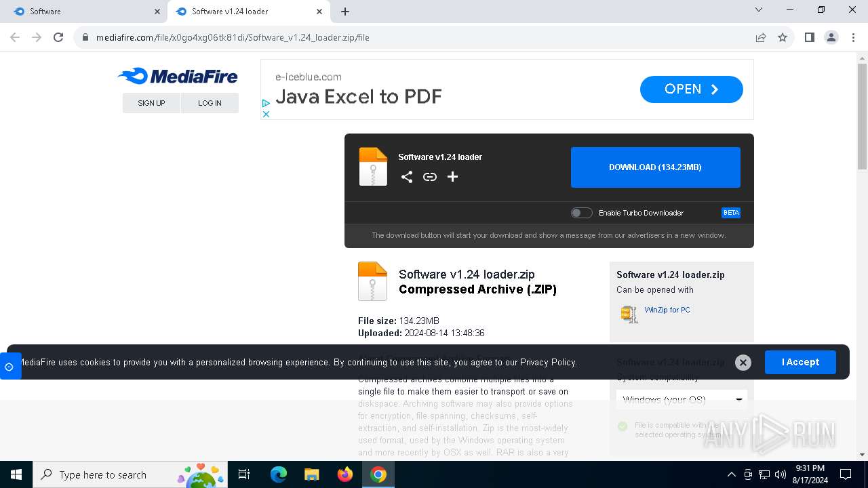The image size is (868, 488).
Task: Click the Chrome icon in the taskbar
Action: (378, 474)
